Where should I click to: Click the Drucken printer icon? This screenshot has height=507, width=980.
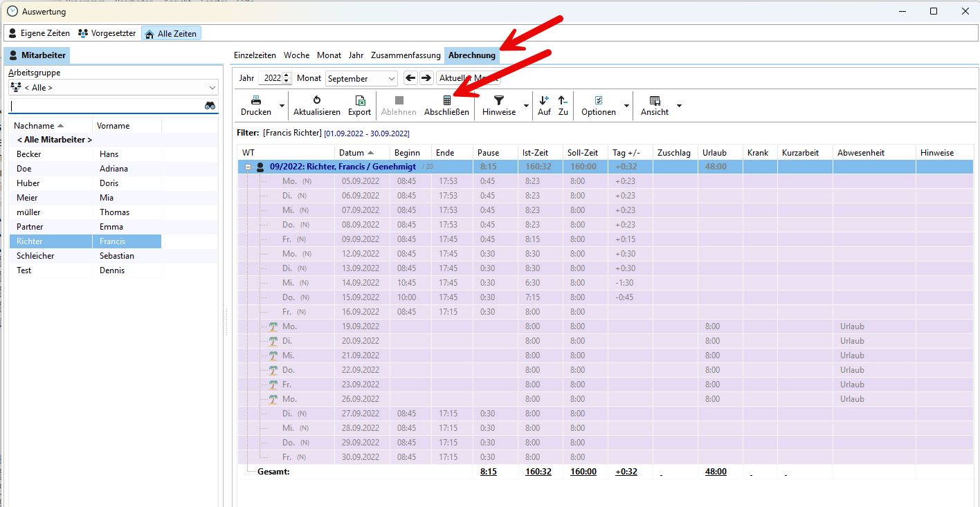(x=256, y=101)
